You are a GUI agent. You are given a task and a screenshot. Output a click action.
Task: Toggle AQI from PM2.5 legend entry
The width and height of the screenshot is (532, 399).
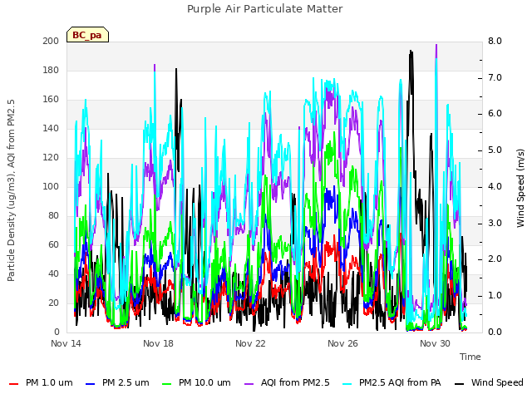[x=287, y=383]
